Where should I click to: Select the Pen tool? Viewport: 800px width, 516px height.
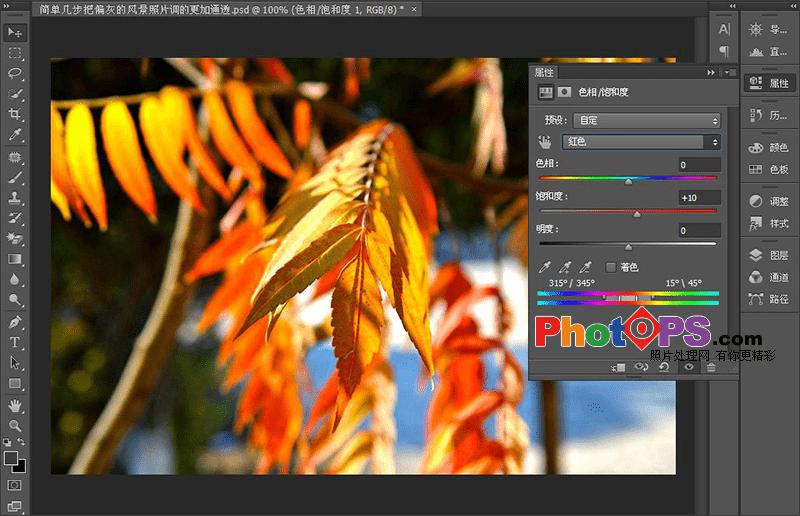click(x=15, y=322)
